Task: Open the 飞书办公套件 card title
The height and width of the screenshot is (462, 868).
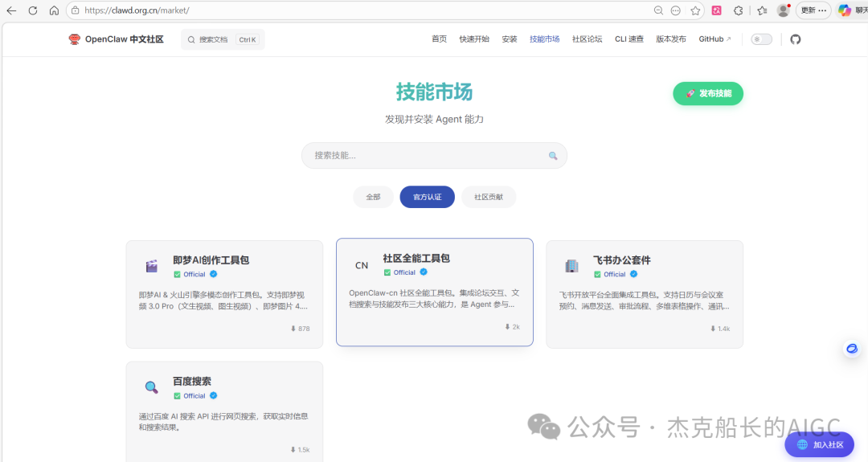Action: pyautogui.click(x=621, y=260)
